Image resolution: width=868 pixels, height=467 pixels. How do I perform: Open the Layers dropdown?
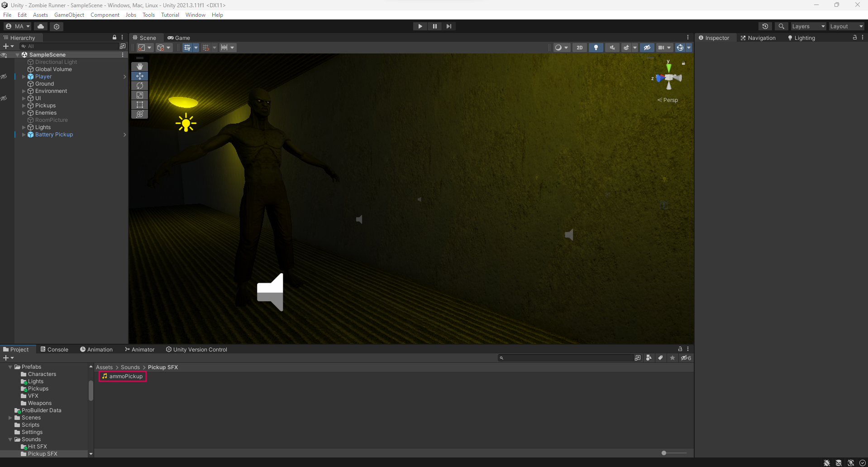[808, 26]
